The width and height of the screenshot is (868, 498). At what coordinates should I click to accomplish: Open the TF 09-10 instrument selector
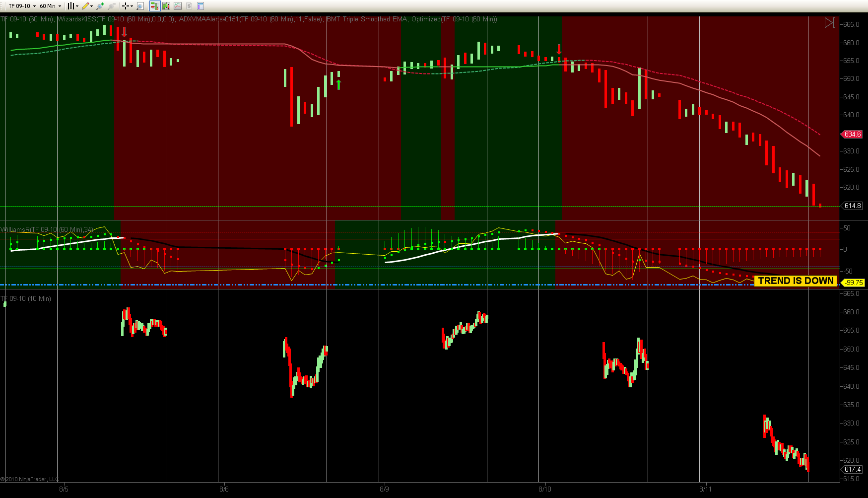22,6
